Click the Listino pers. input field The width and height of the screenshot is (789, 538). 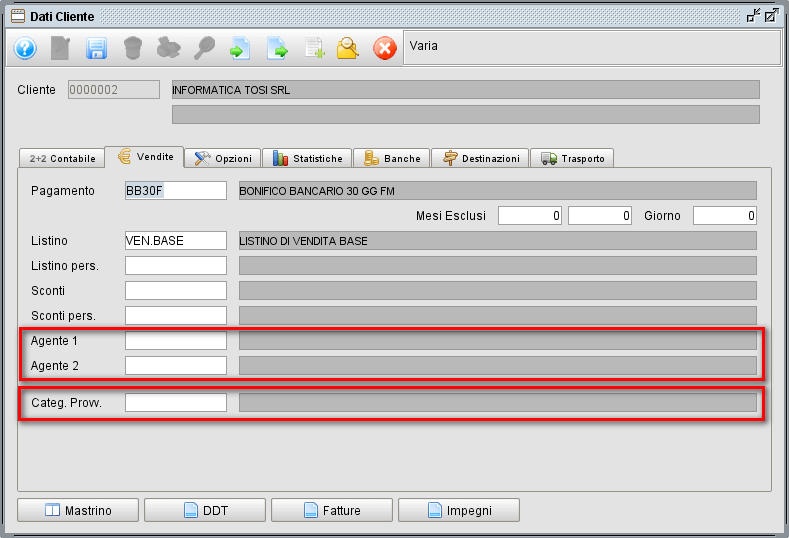(x=176, y=266)
